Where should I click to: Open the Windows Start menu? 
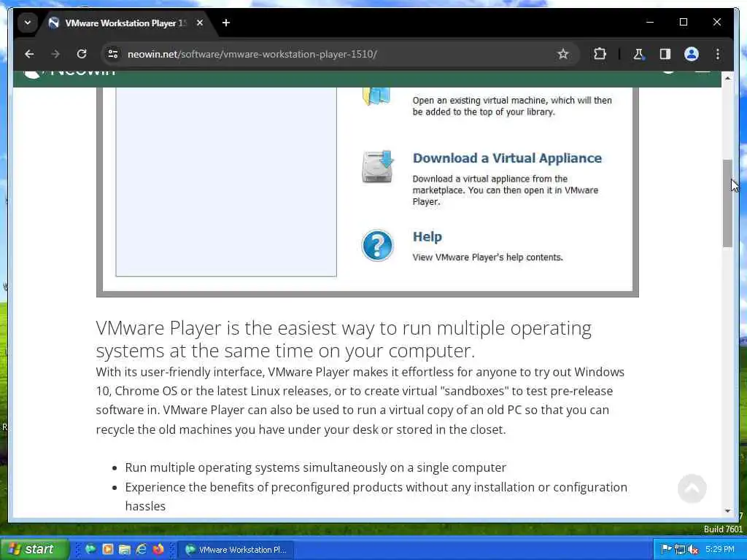coord(34,549)
